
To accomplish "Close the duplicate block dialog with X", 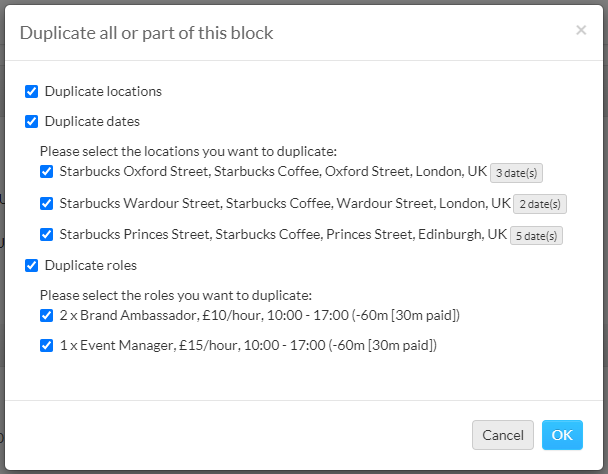I will coord(581,30).
